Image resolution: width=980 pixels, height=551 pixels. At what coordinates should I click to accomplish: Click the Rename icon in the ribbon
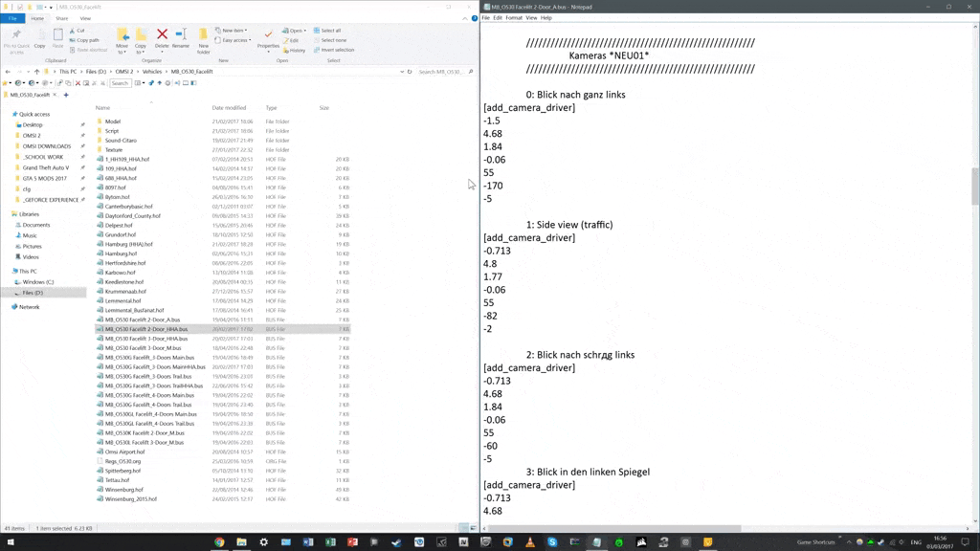(180, 38)
